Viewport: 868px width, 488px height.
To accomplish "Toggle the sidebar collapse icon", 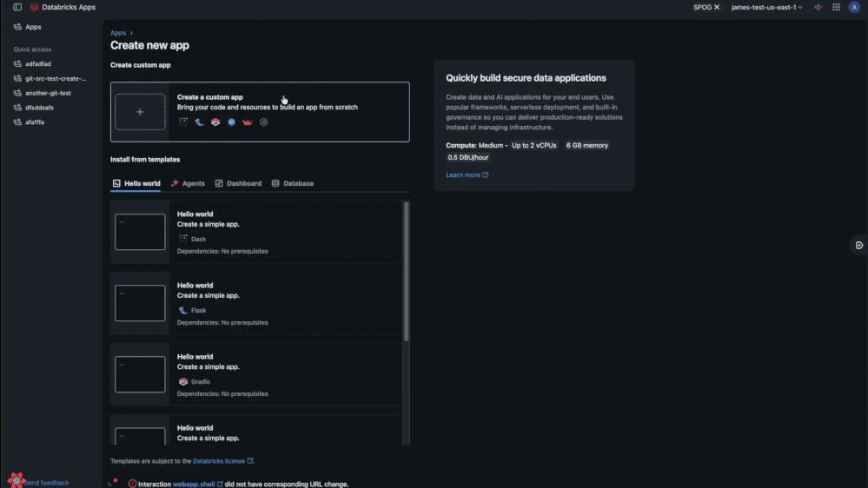I will 17,7.
